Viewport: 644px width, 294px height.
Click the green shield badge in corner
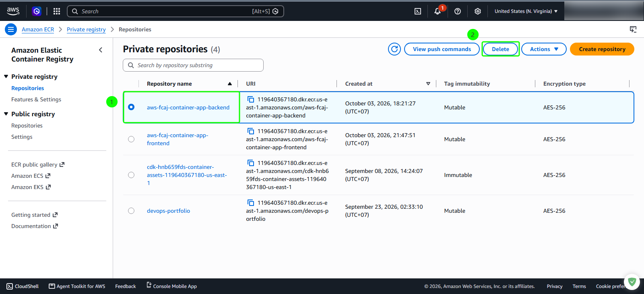click(632, 282)
